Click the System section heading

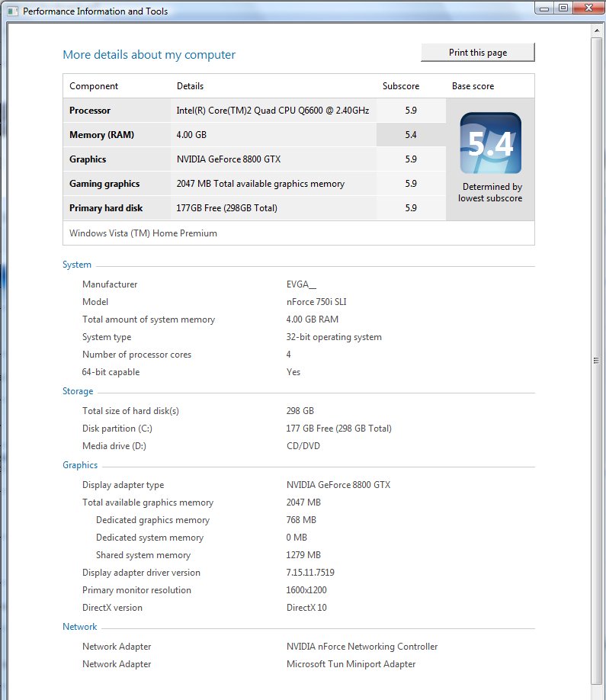[77, 265]
